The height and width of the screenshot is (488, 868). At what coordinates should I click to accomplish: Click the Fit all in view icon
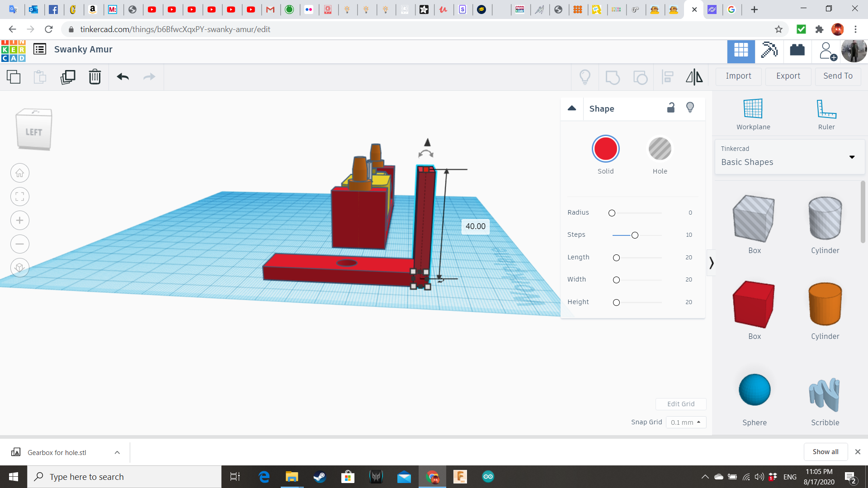pos(20,197)
